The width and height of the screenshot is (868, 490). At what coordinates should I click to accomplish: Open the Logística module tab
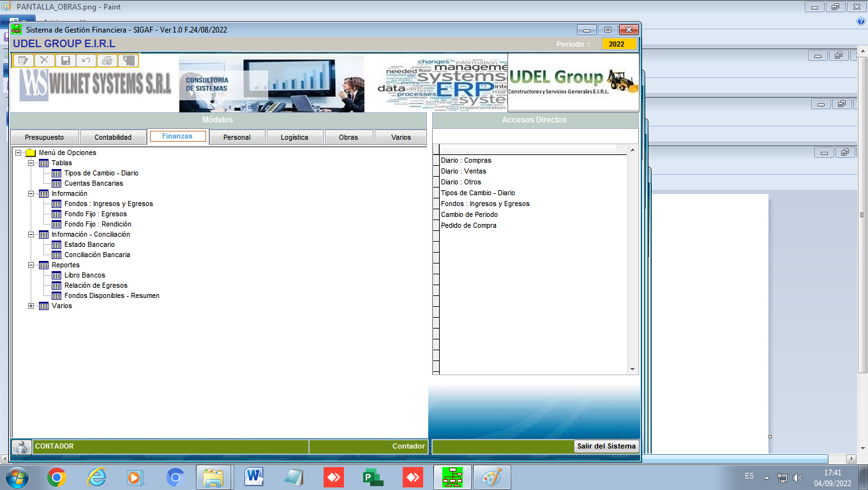294,137
